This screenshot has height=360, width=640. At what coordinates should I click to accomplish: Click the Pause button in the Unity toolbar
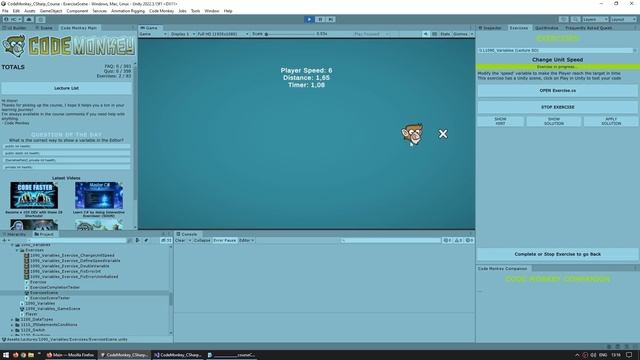click(x=320, y=19)
